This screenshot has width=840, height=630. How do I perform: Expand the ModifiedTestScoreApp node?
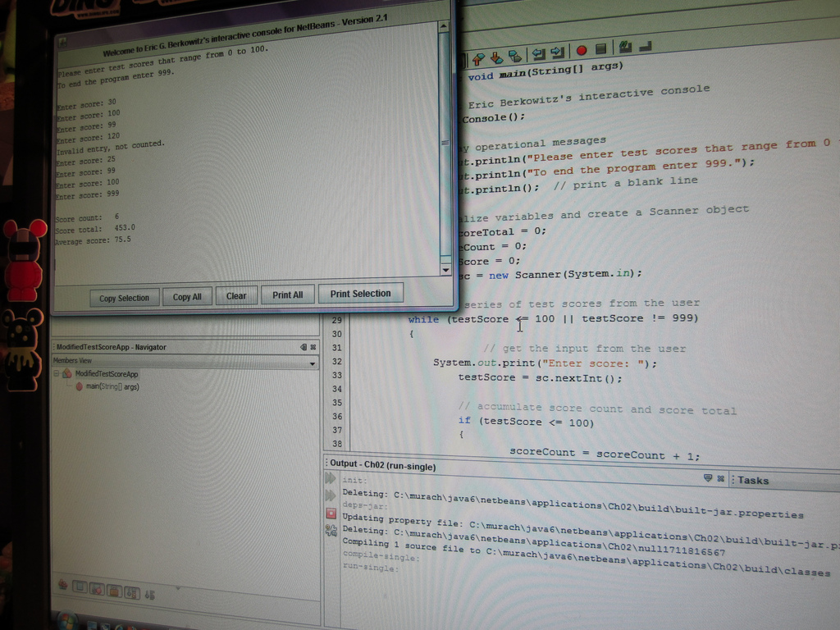56,373
